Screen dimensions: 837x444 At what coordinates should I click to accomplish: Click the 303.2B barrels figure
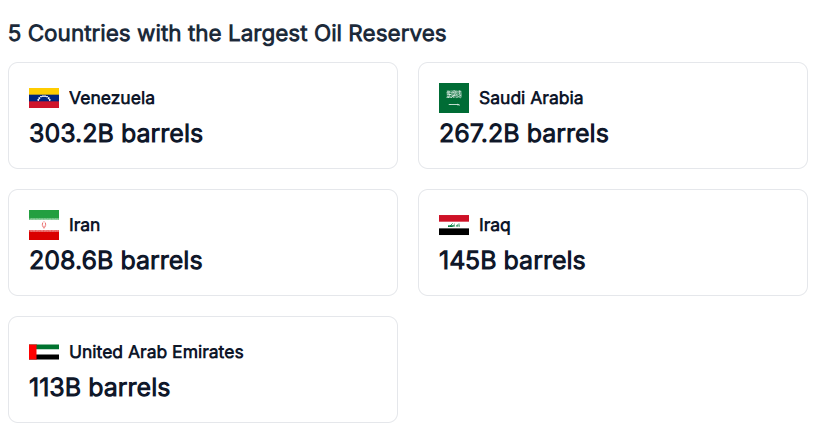pos(116,133)
